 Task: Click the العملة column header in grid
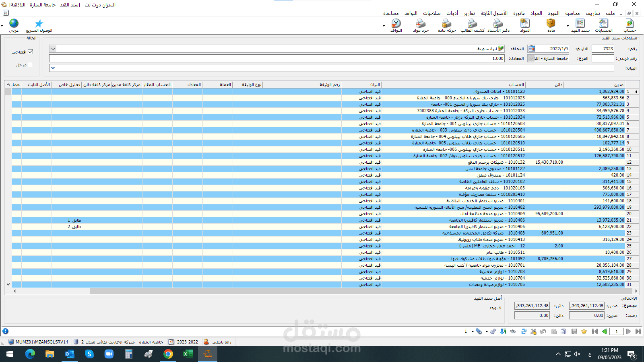[x=218, y=84]
